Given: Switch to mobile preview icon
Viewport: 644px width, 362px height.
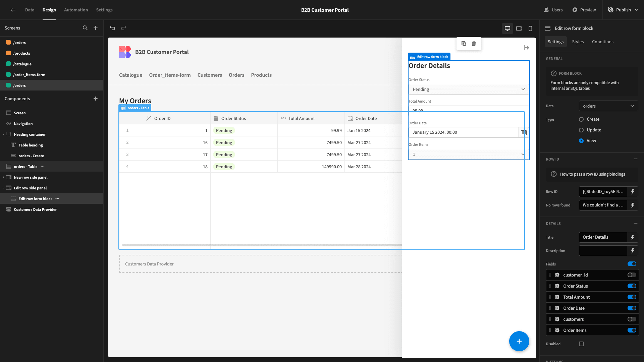Looking at the screenshot, I should pos(530,28).
